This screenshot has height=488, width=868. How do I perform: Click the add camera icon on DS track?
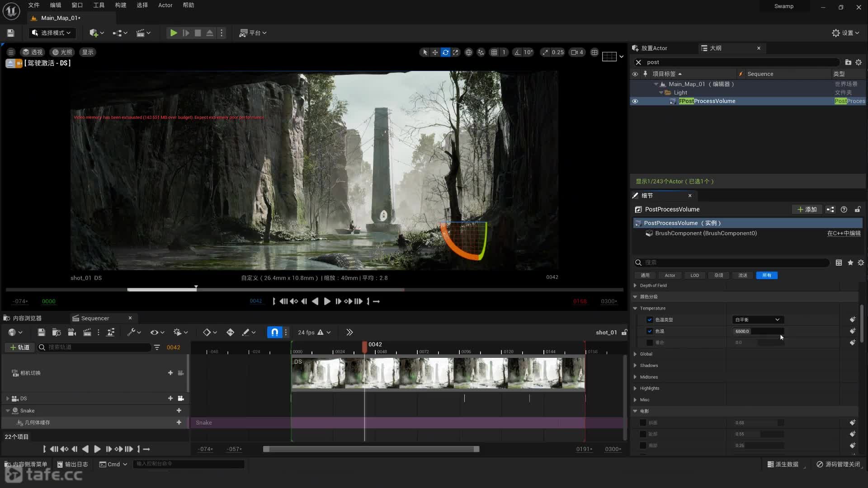181,399
